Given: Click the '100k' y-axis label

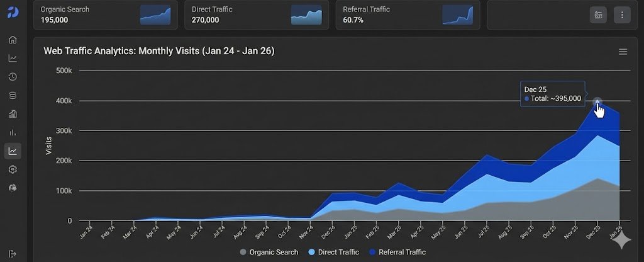Looking at the screenshot, I should (64, 191).
